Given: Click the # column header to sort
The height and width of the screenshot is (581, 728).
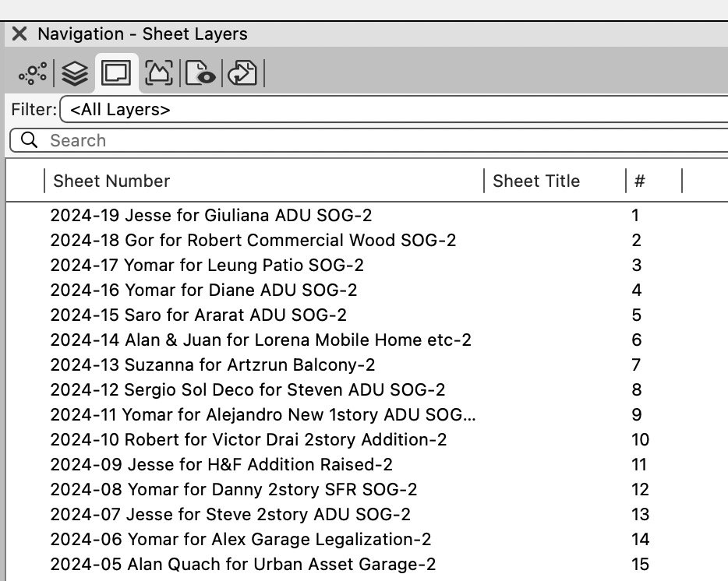Looking at the screenshot, I should [640, 181].
